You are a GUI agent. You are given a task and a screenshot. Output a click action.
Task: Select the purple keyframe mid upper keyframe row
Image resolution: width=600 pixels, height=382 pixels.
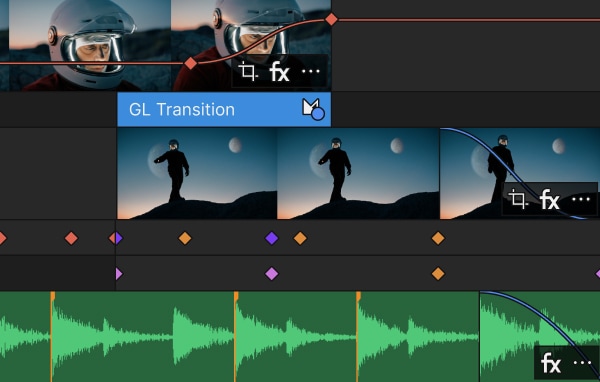click(x=272, y=238)
